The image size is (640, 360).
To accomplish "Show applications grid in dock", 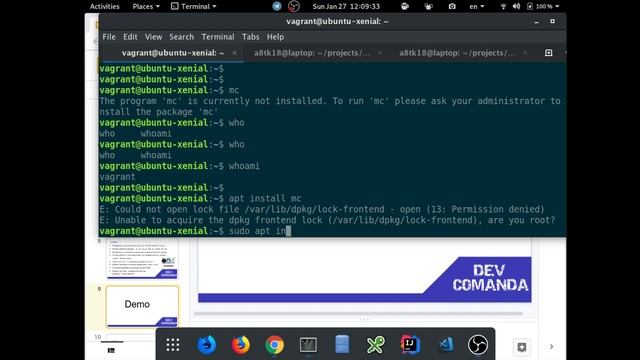I will coord(173,345).
